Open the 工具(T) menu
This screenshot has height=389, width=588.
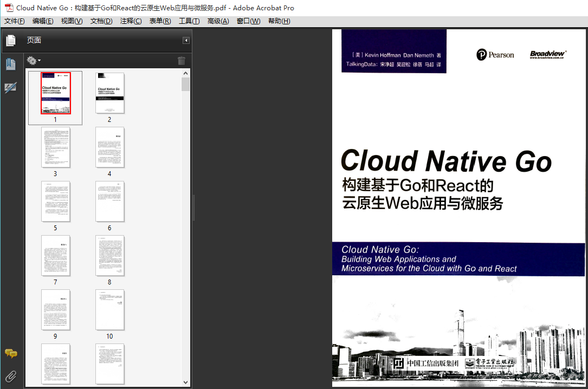189,21
